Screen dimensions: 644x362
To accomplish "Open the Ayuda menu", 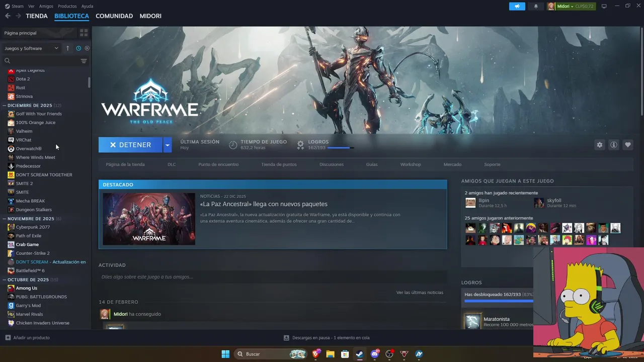I will 87,6.
